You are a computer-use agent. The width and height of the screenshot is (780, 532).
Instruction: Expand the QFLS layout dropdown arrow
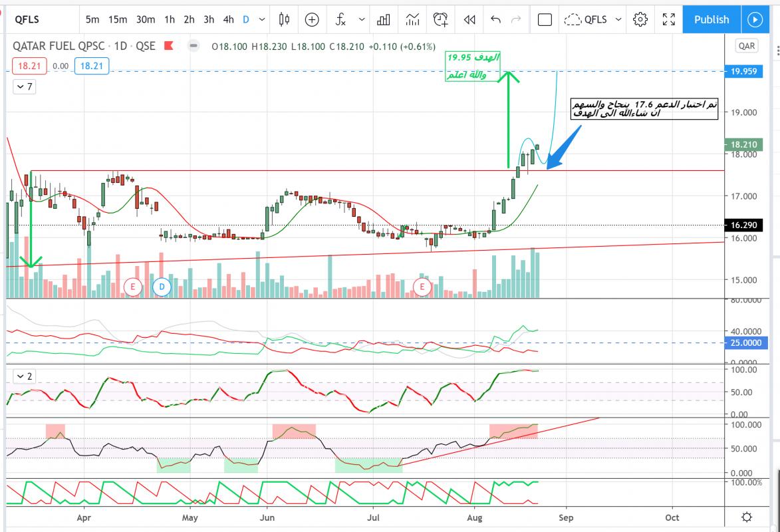pos(618,19)
